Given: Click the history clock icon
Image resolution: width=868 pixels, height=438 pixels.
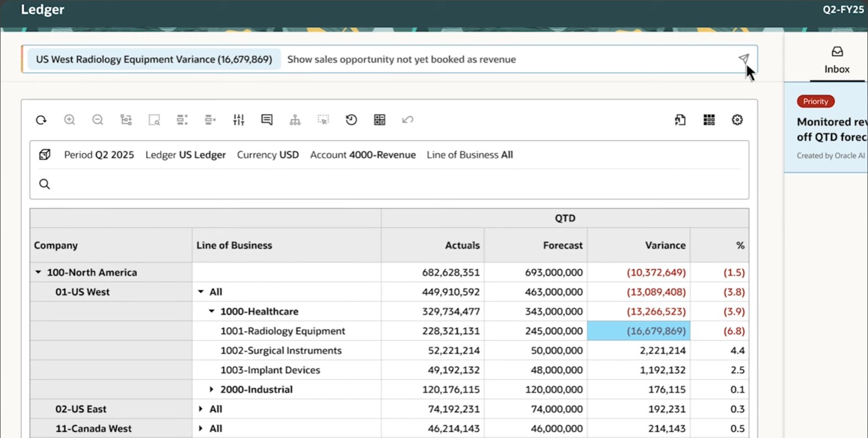Looking at the screenshot, I should (x=351, y=120).
